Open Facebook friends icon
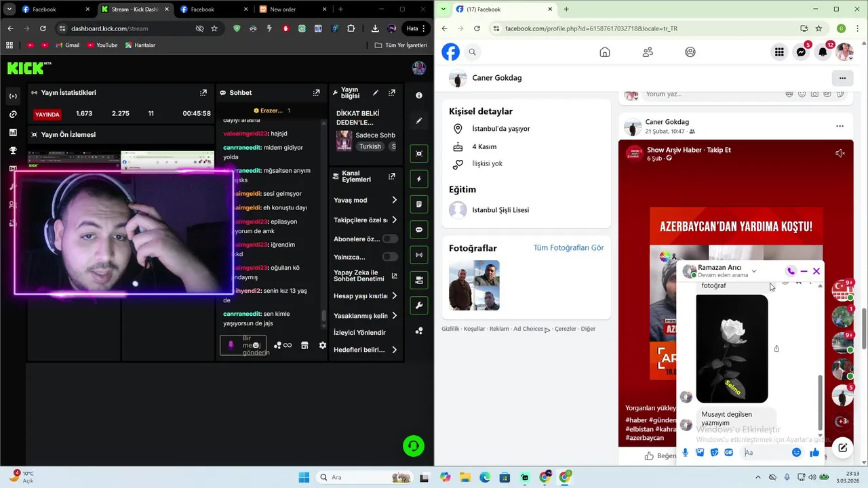868x488 pixels. point(648,52)
